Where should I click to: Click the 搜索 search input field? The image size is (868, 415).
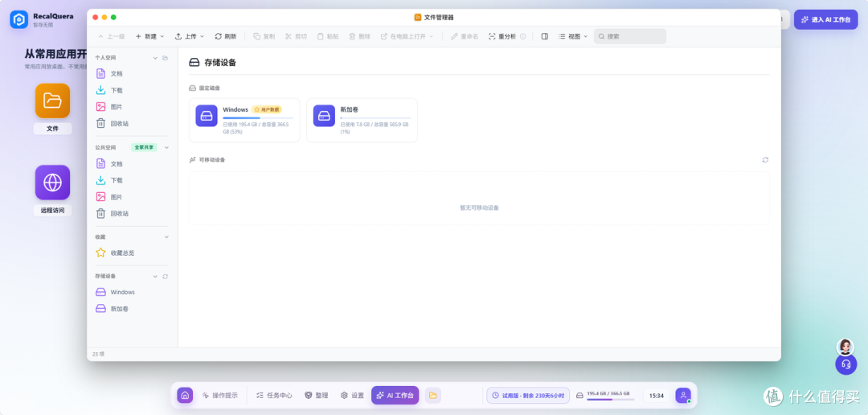630,36
